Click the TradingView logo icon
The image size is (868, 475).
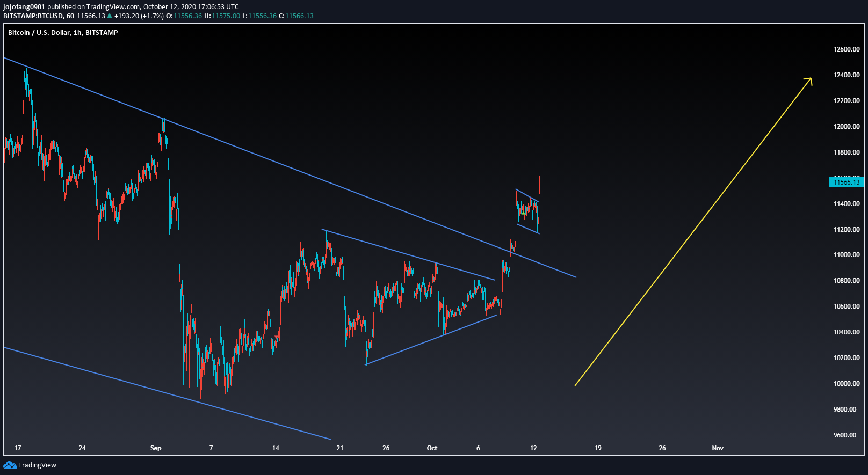10,465
